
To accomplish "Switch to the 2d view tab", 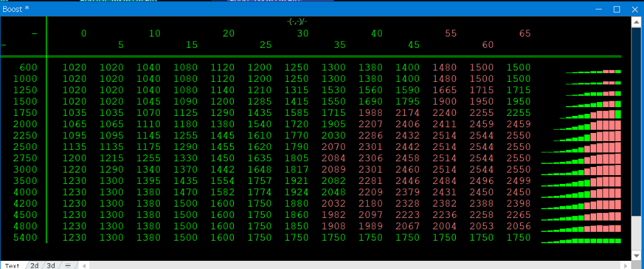I will (x=35, y=265).
